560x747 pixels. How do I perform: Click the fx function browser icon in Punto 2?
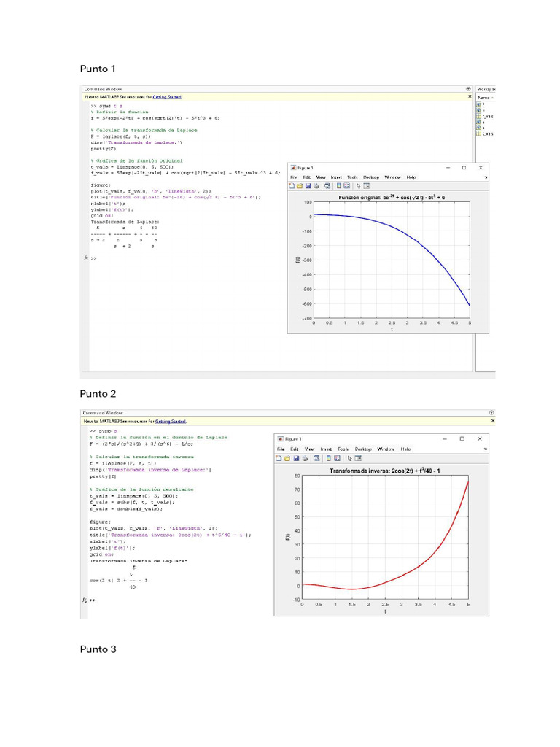click(85, 600)
